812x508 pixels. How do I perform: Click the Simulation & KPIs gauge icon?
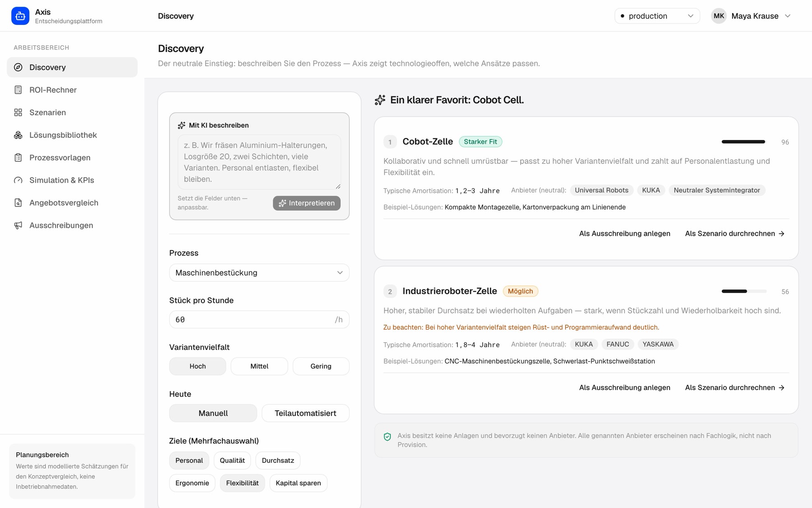[18, 180]
